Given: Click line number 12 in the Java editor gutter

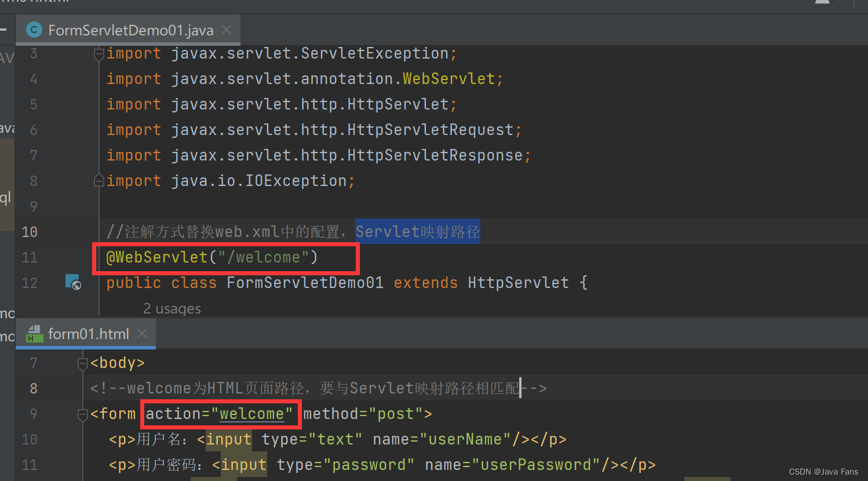Looking at the screenshot, I should (30, 283).
